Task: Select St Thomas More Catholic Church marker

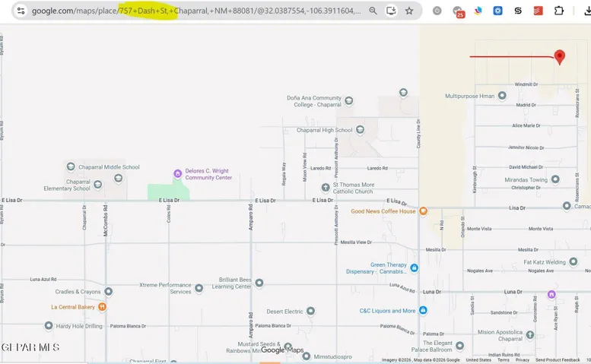Action: click(x=326, y=188)
